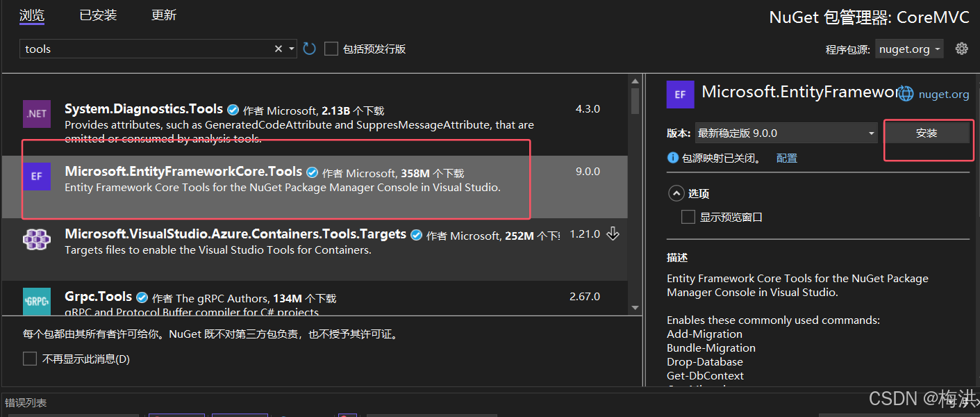The image size is (980, 417).
Task: Click version 1.21.0 in the package list
Action: pos(585,234)
